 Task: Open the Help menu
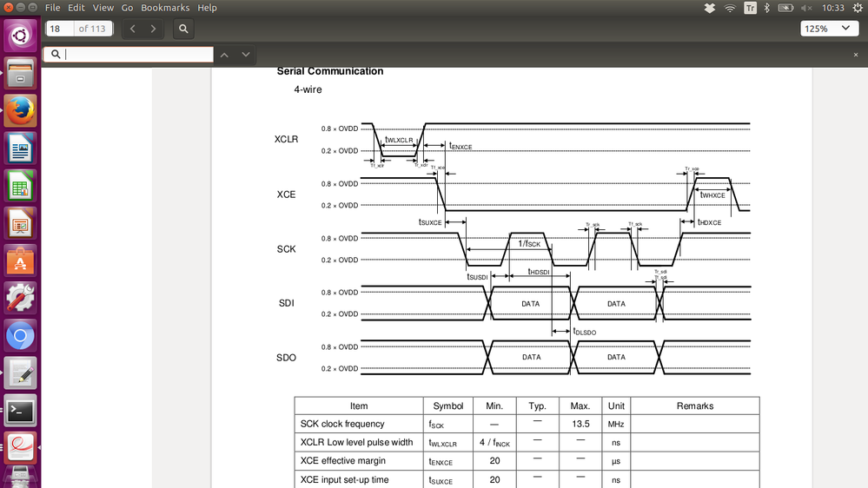207,8
